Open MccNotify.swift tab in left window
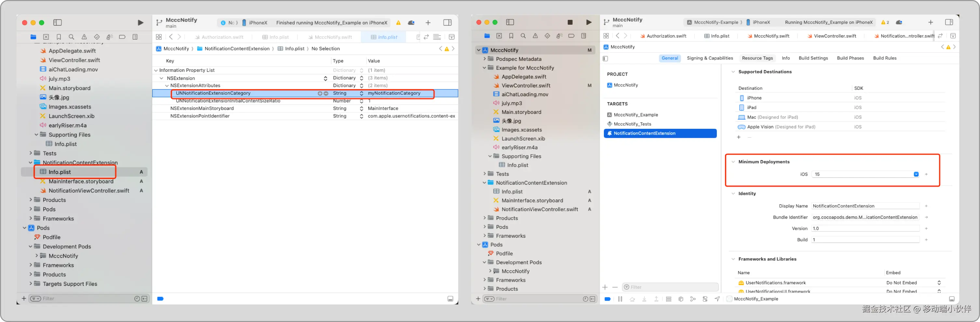Viewport: 980px width, 322px height. [x=330, y=37]
